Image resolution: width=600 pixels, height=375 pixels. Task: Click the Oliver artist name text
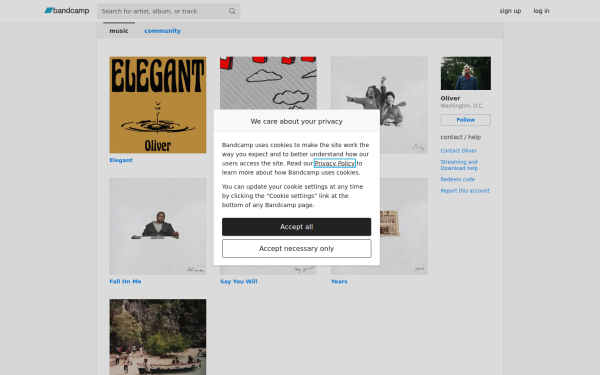click(x=450, y=98)
